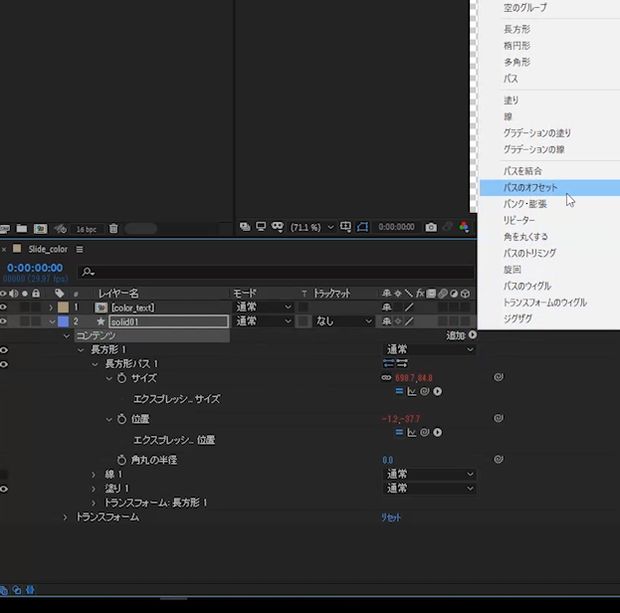620x613 pixels.
Task: Click the 3D glasses view icon in viewer
Action: (x=277, y=227)
